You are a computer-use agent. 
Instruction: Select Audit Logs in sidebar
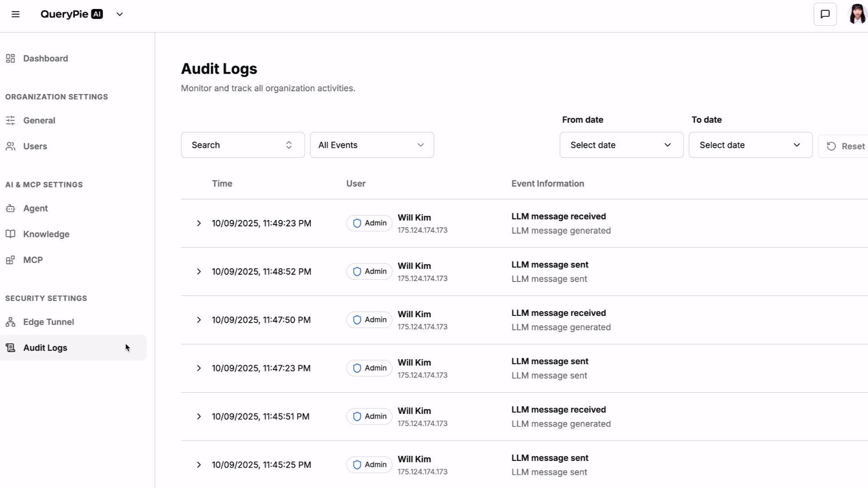point(45,347)
